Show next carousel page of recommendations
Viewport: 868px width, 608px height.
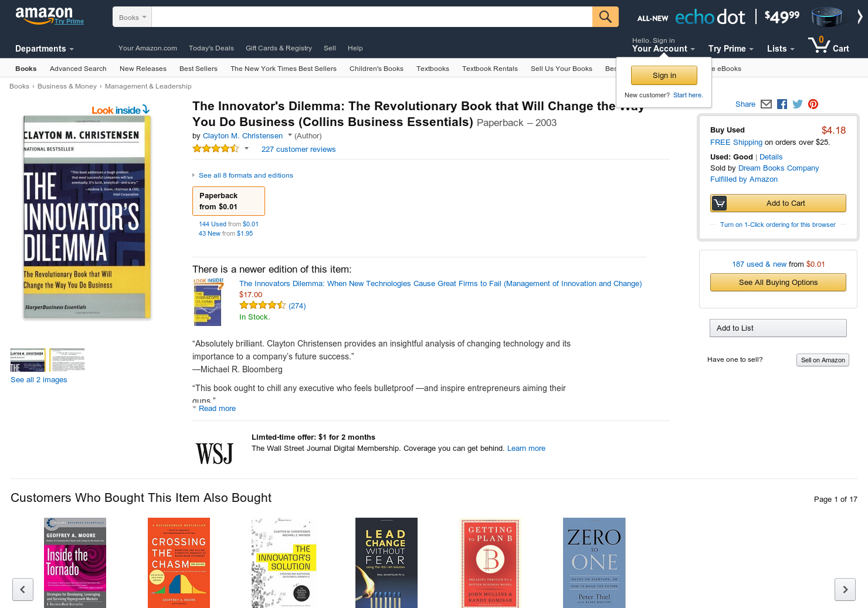coord(845,589)
